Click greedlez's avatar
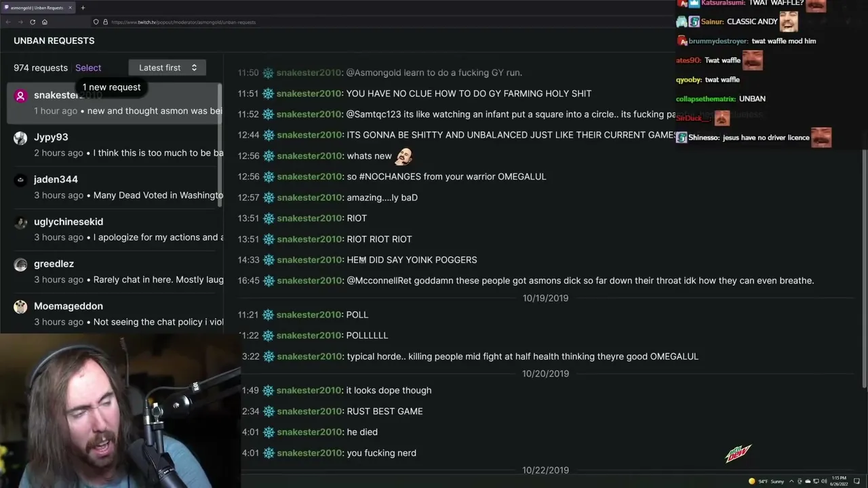Screen dimensions: 868x488 pos(20,265)
